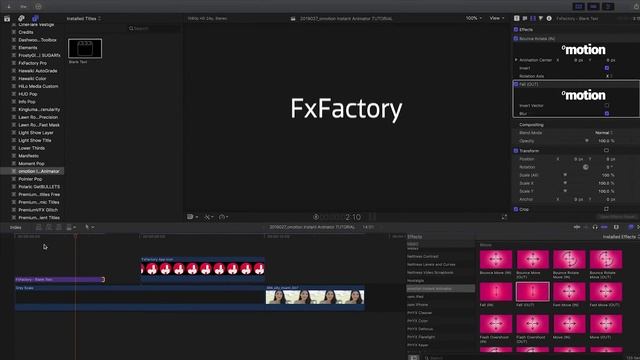Switch viewer to full screen
The image size is (640, 360).
504,217
